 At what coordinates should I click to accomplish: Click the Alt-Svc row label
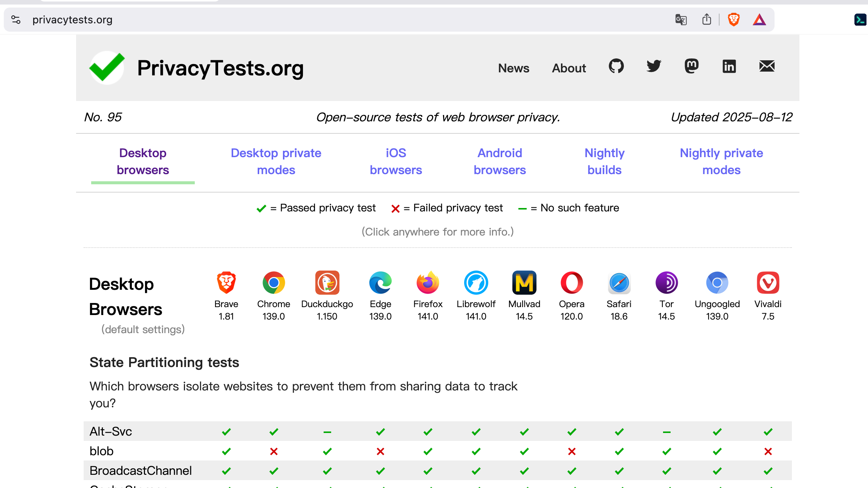pos(111,431)
